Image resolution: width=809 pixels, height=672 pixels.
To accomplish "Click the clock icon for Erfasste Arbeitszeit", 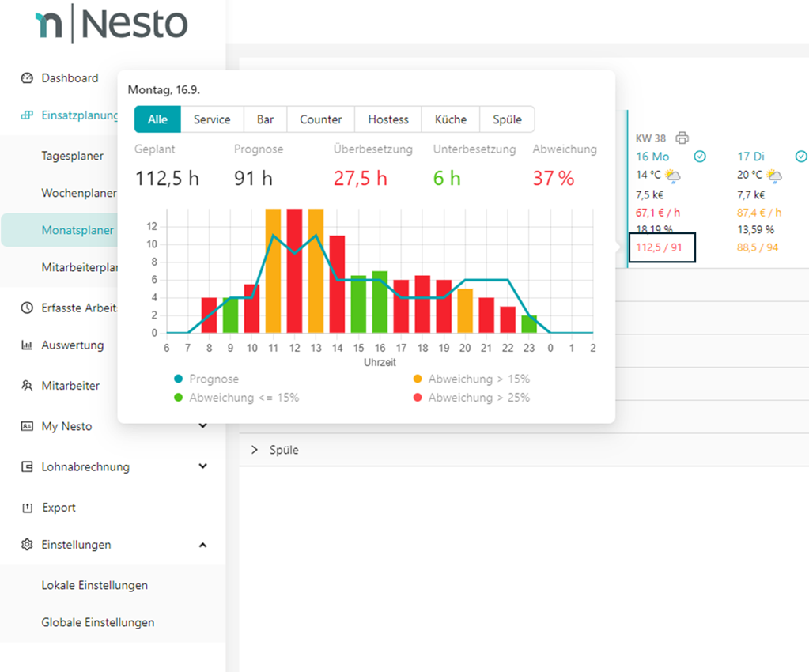I will (27, 308).
